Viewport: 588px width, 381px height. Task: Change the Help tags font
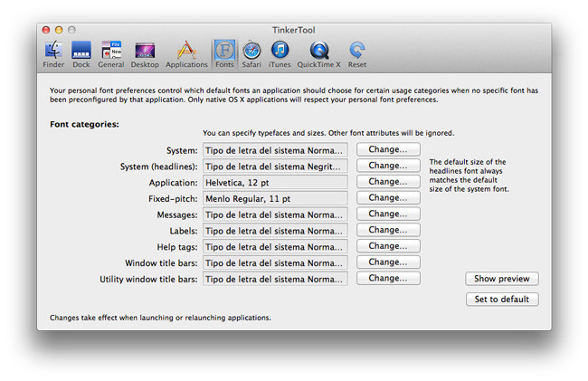point(388,246)
